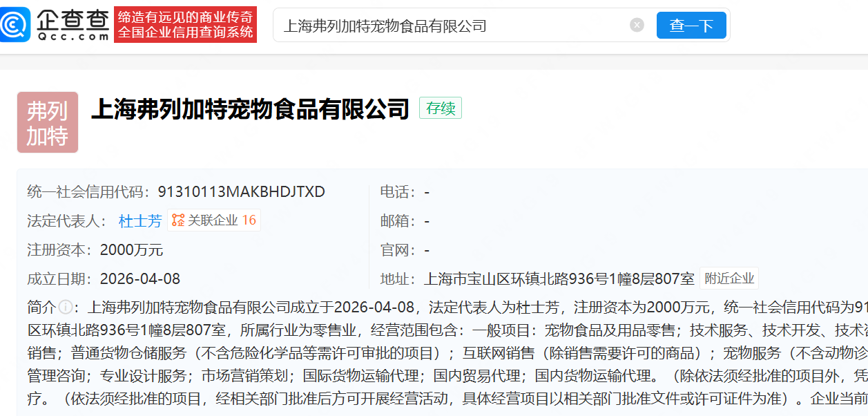Click the red slogan banner

coord(185,25)
